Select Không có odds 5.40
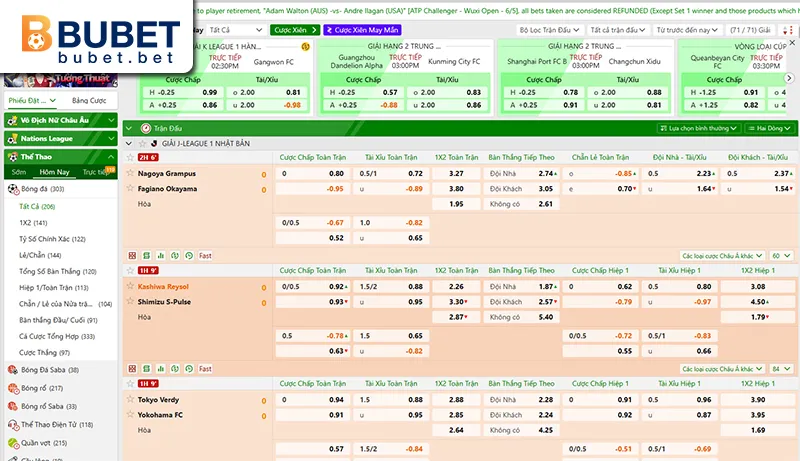Image resolution: width=800 pixels, height=461 pixels. point(521,317)
